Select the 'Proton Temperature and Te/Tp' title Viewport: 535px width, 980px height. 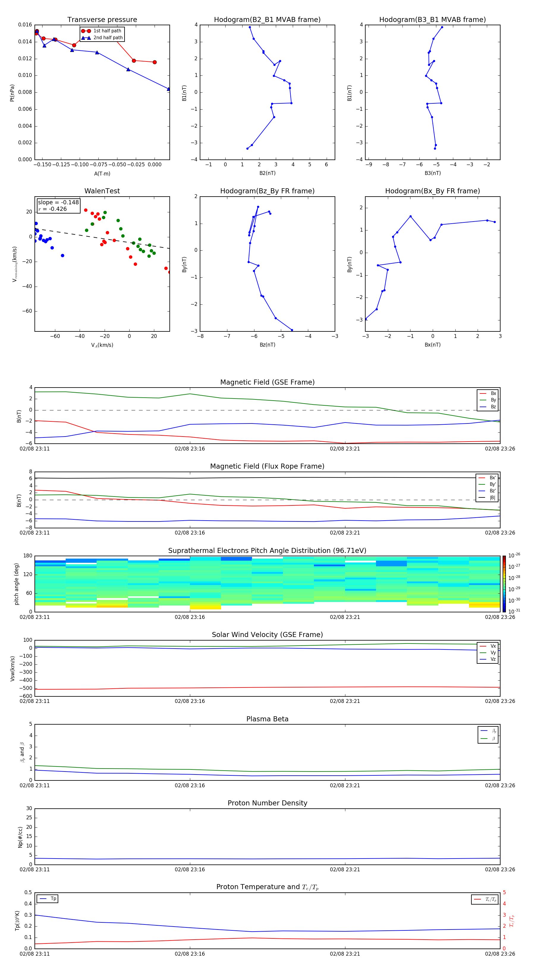(x=267, y=887)
